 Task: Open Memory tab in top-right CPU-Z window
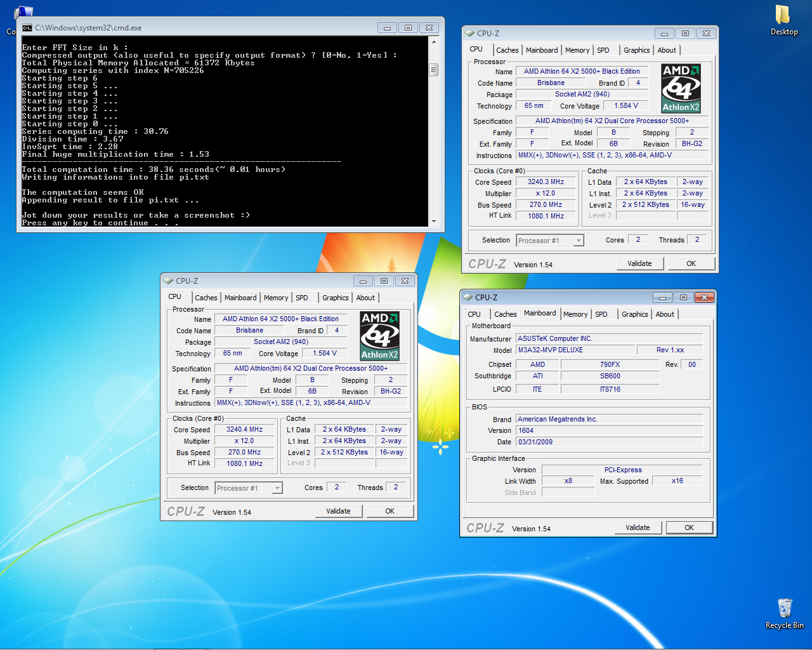click(577, 50)
